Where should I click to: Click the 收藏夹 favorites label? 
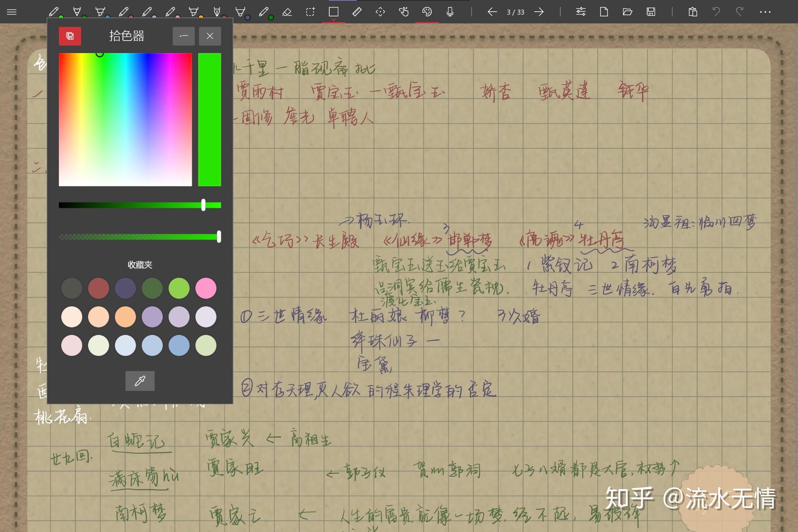tap(140, 265)
